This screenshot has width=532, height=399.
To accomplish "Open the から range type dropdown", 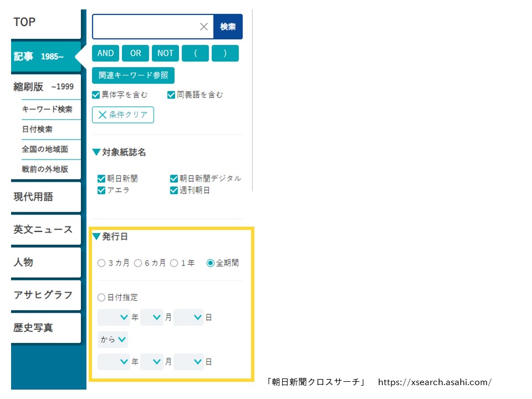I will click(112, 339).
